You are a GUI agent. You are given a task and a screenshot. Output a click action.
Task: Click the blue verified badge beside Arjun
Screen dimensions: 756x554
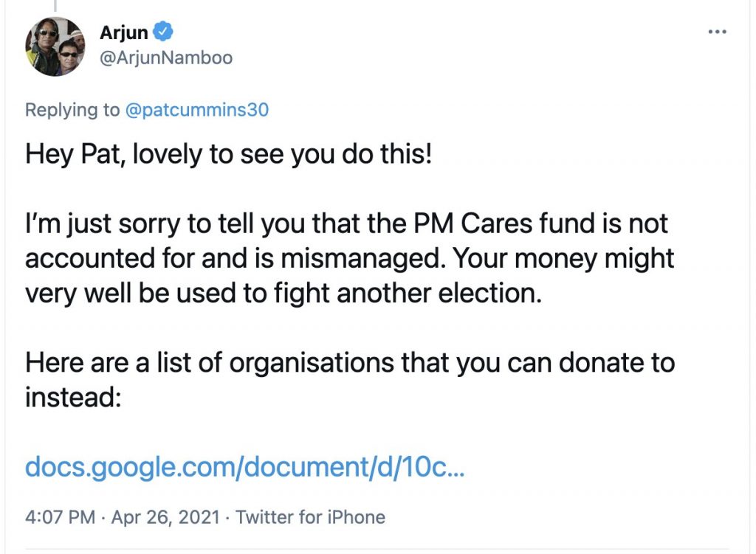pos(163,32)
